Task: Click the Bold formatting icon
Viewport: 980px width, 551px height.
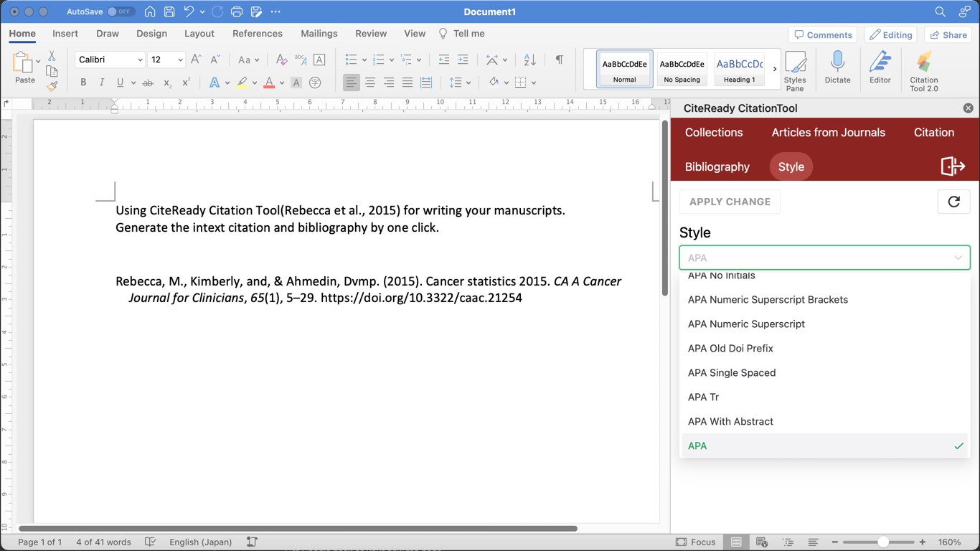Action: tap(83, 83)
